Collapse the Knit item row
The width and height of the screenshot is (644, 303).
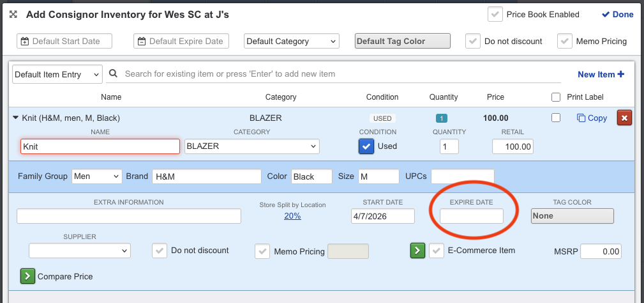click(x=16, y=118)
